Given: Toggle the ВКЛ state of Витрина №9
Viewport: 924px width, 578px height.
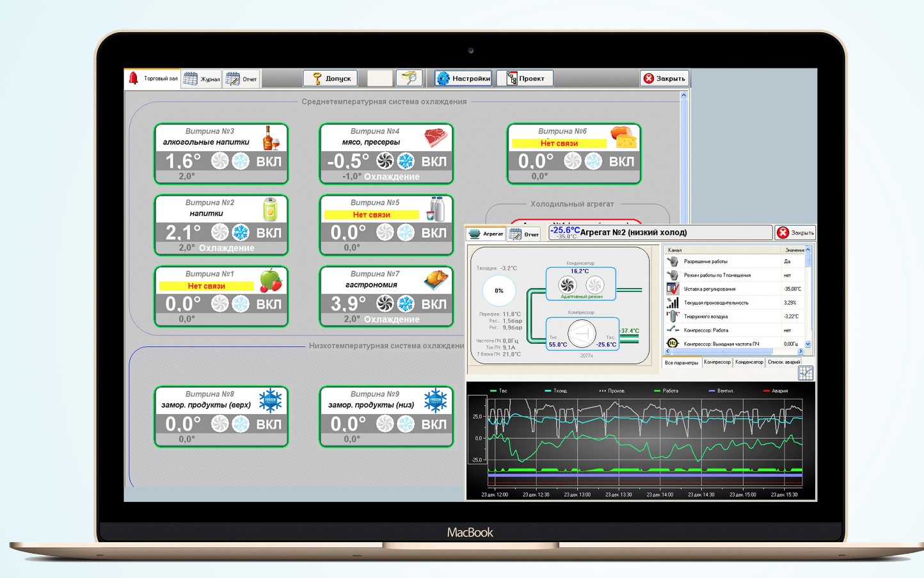Looking at the screenshot, I should [x=434, y=424].
